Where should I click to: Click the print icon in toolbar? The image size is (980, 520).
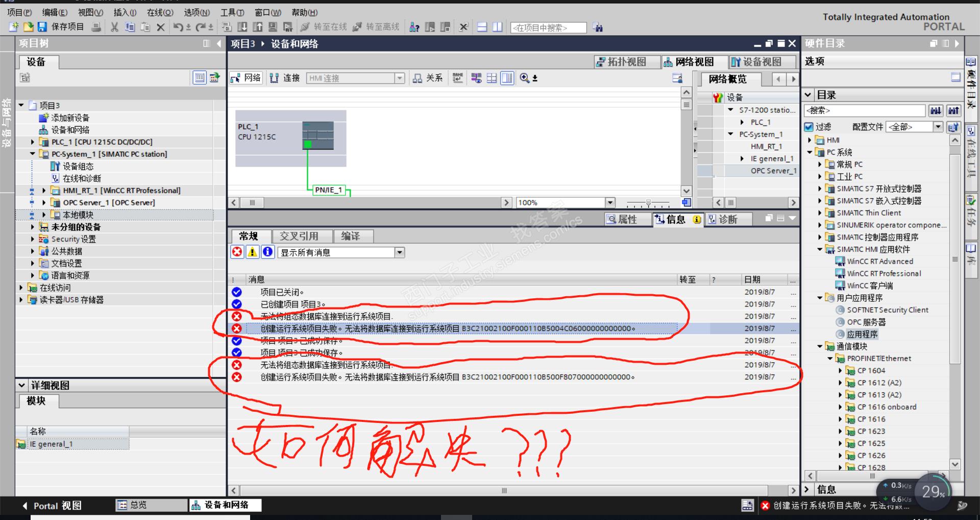[96, 27]
